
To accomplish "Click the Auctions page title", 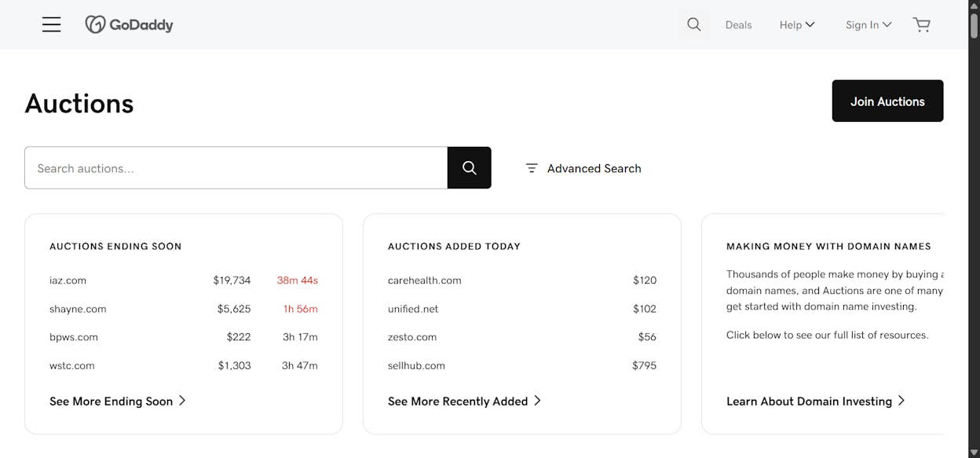I will pos(79,104).
